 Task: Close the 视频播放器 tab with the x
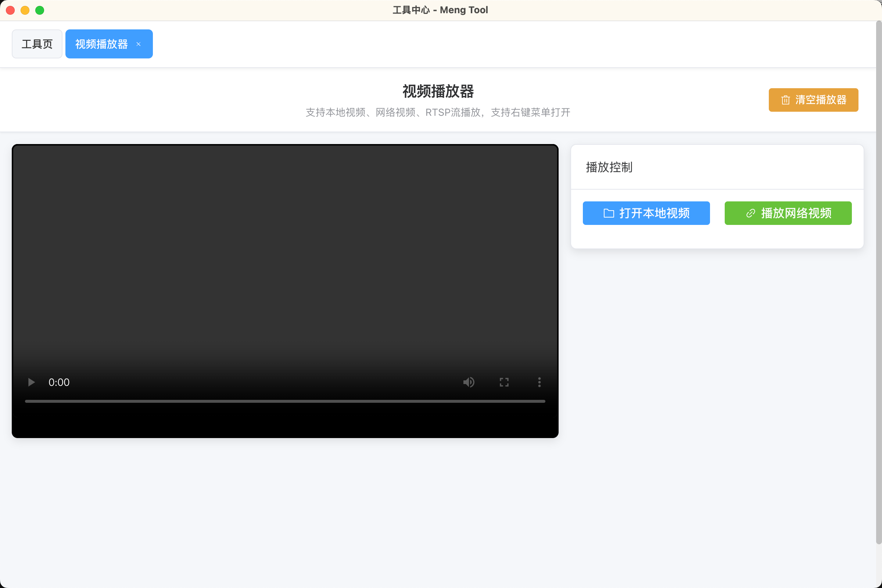click(139, 44)
